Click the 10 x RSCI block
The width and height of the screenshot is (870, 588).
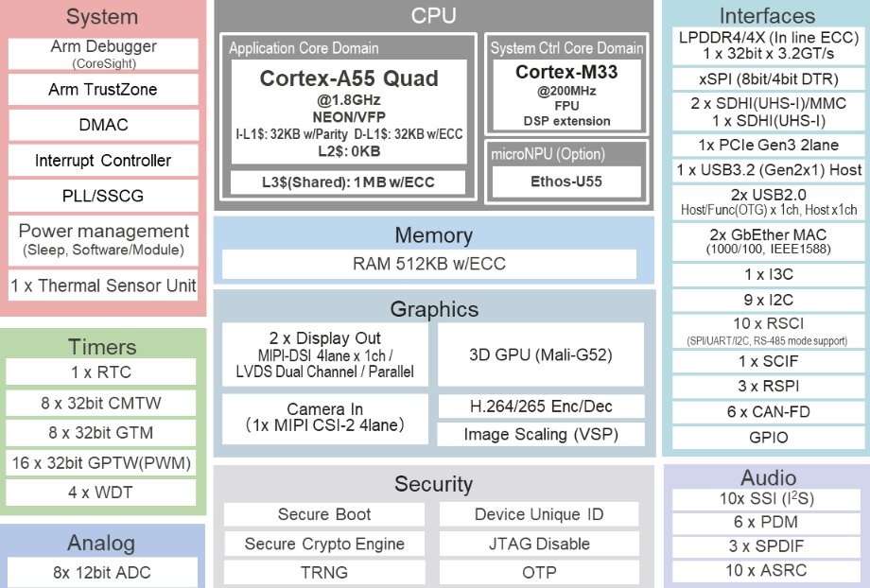(769, 331)
